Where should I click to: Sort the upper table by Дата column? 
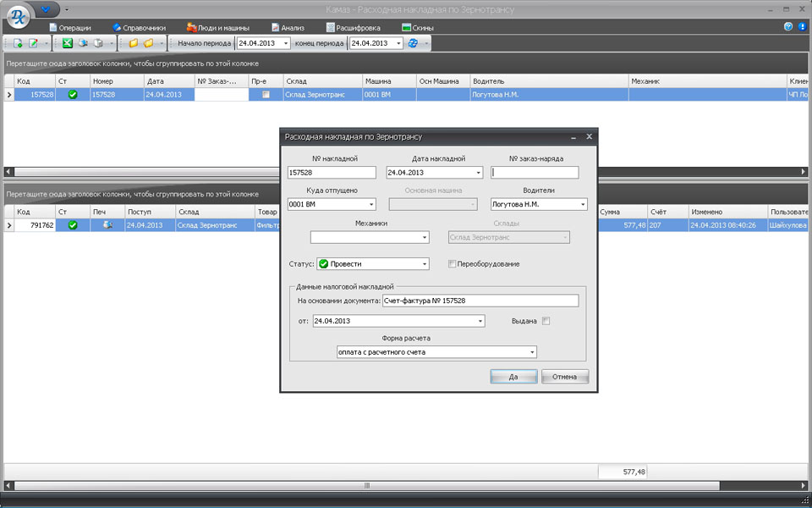coord(169,81)
